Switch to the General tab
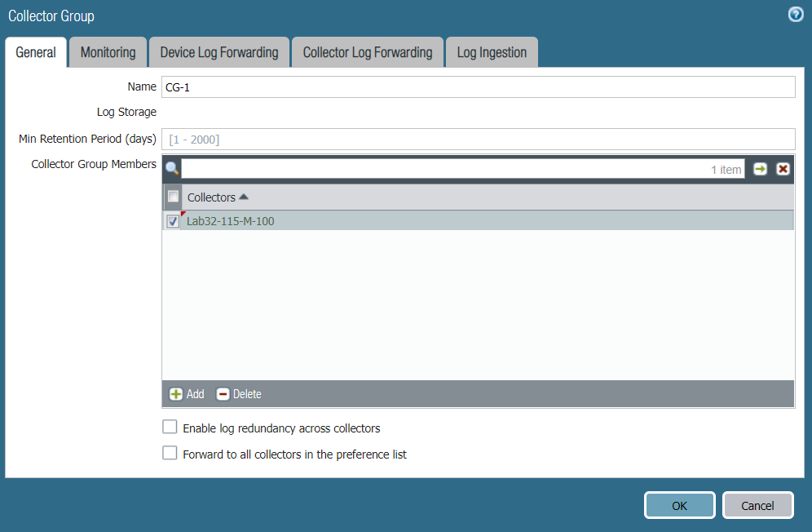Viewport: 812px width, 532px height. tap(36, 52)
